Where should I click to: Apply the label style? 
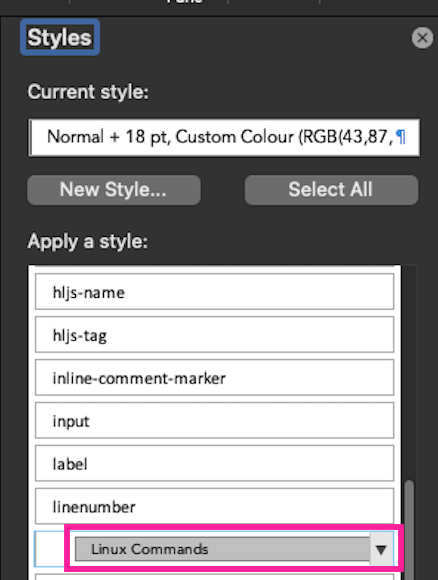tap(215, 463)
